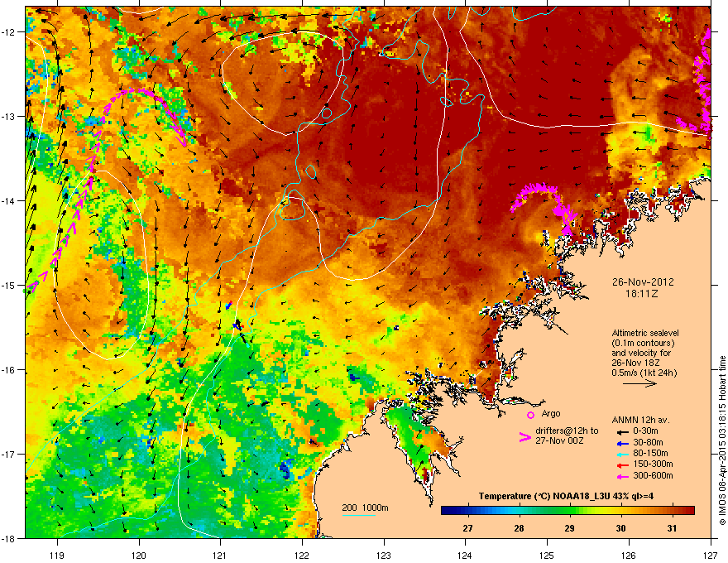
Task: Click the 0.5m/s velocity scale arrow
Action: point(639,383)
